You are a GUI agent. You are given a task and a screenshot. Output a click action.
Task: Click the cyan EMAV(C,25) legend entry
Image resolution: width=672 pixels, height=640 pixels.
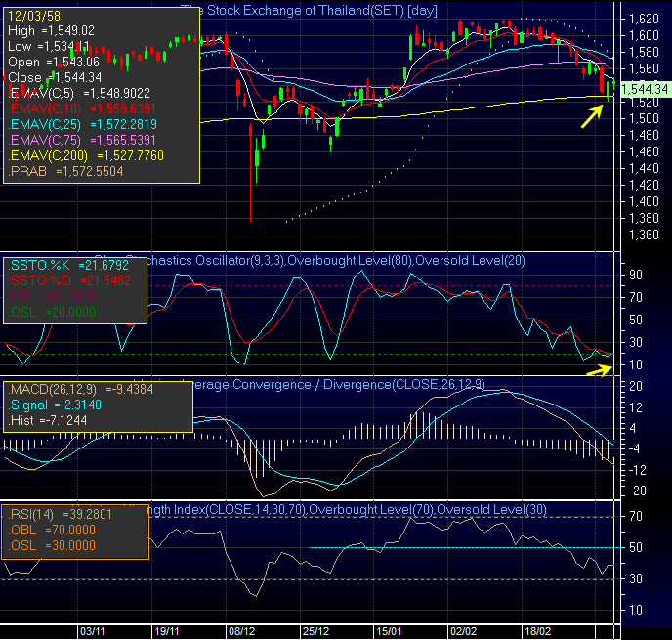[x=82, y=124]
